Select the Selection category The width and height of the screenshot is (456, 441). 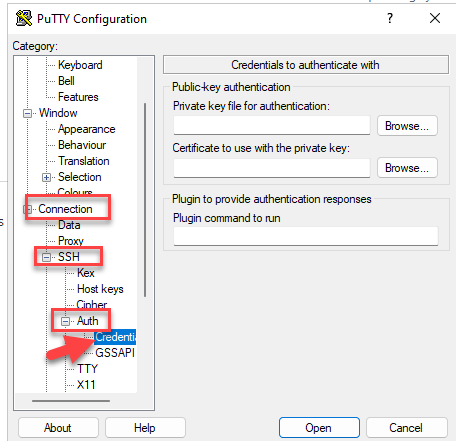click(x=80, y=177)
